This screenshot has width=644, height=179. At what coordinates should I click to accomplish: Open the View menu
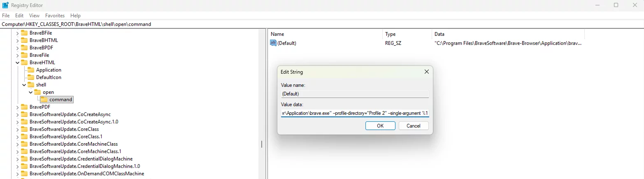[34, 16]
